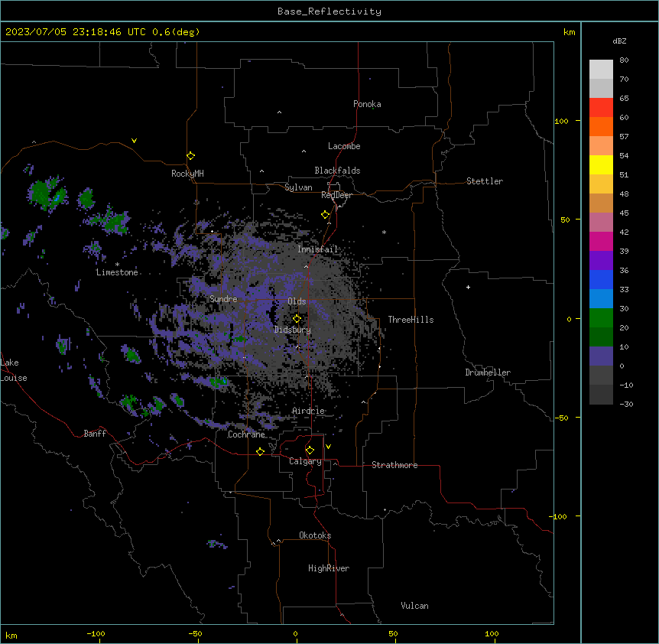Screen dimensions: 659x644
Task: Click the Blackfalds city label
Action: tap(337, 171)
